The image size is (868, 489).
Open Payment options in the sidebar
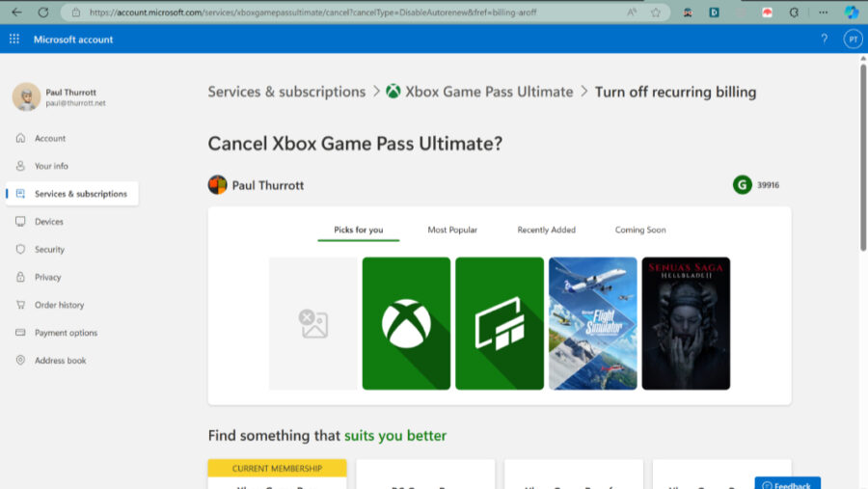click(66, 333)
